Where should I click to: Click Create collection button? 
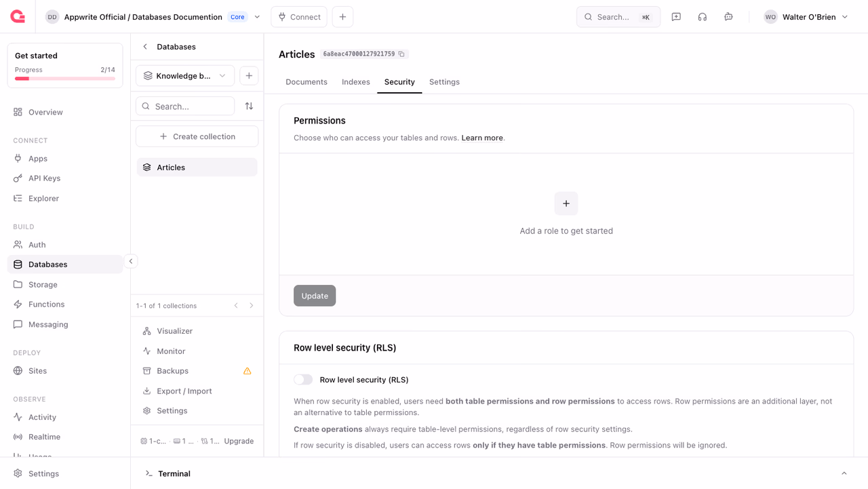197,136
